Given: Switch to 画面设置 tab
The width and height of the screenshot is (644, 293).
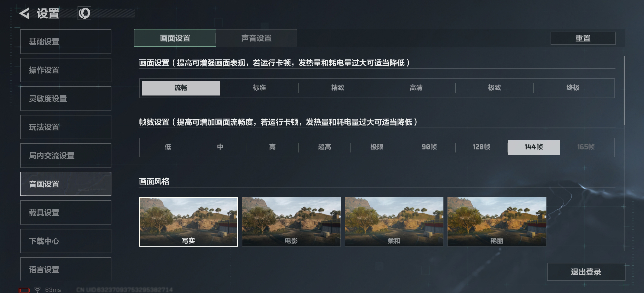Looking at the screenshot, I should [x=175, y=38].
